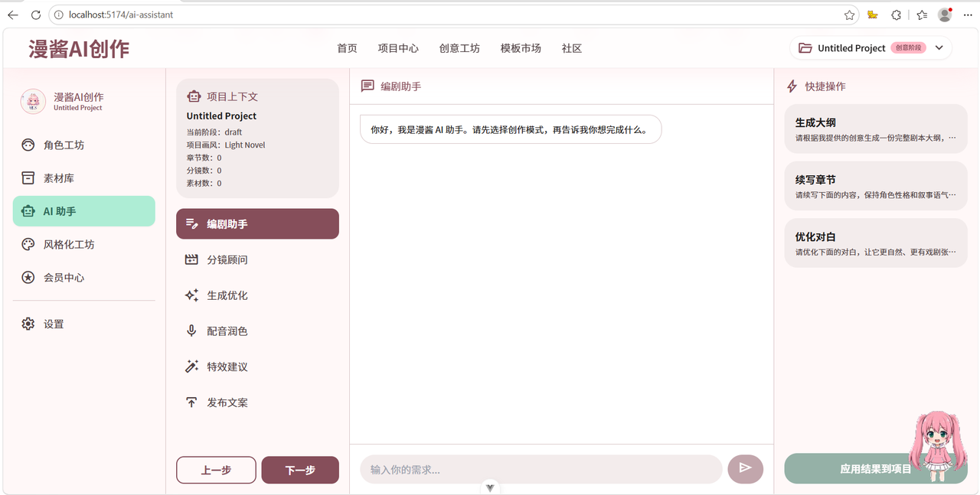Click the 项目上下文 robot icon
The height and width of the screenshot is (495, 980).
pos(194,96)
